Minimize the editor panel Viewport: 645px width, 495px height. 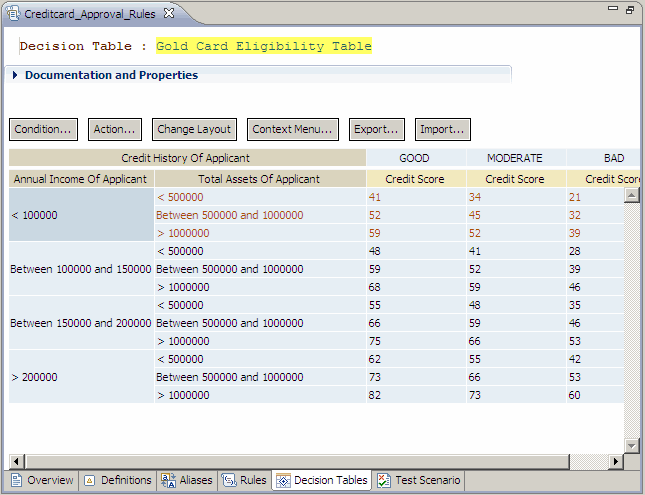click(612, 10)
